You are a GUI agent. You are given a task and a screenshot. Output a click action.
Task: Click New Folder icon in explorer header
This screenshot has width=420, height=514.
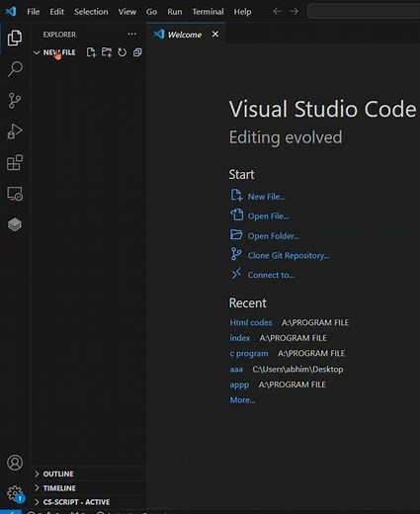[107, 52]
